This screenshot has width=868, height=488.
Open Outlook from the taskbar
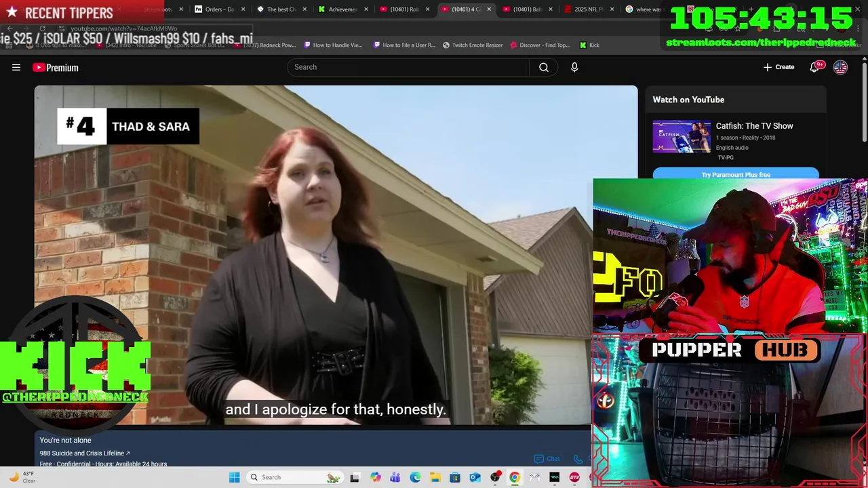475,477
